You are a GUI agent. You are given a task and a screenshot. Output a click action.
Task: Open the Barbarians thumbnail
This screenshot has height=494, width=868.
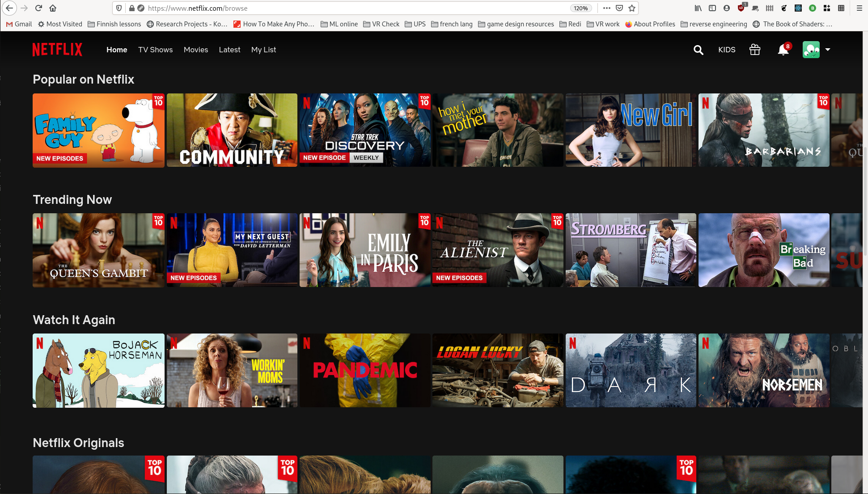[764, 130]
